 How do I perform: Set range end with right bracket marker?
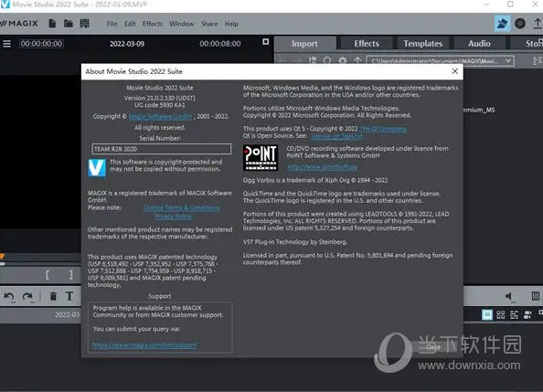coord(70,275)
